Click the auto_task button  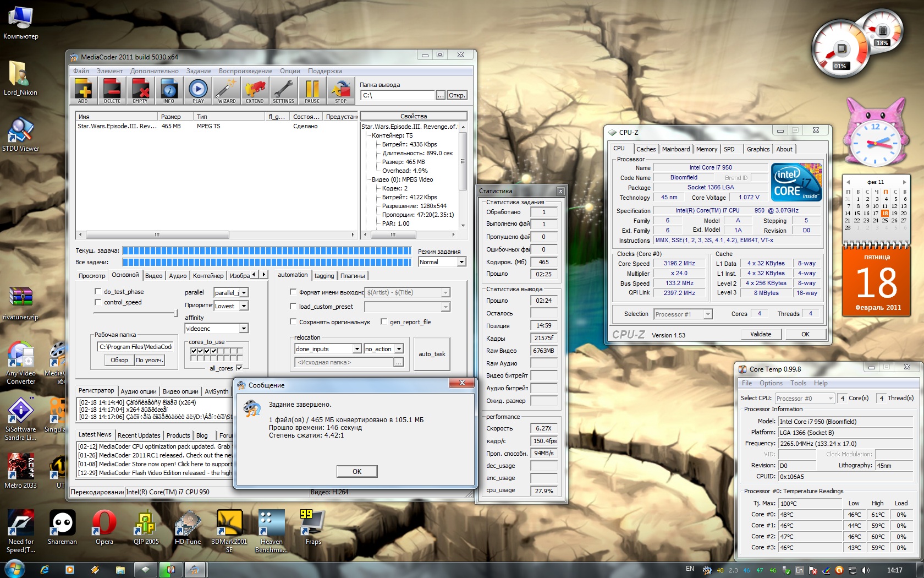coord(432,354)
